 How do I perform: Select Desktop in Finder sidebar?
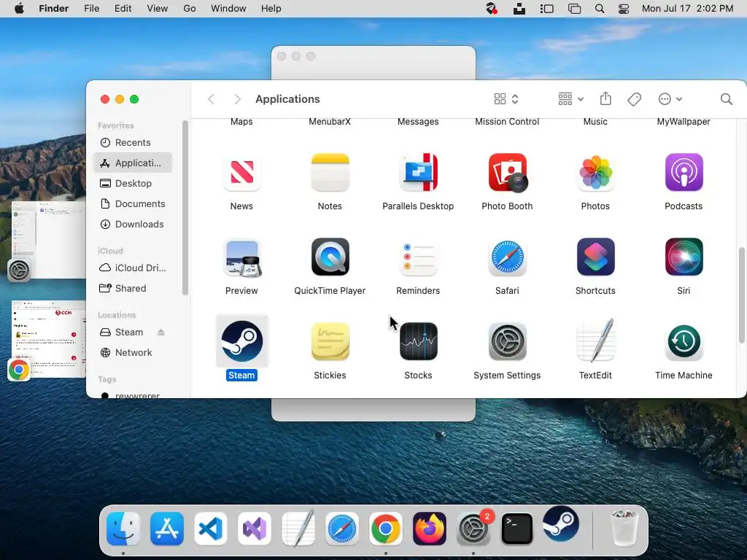tap(133, 183)
